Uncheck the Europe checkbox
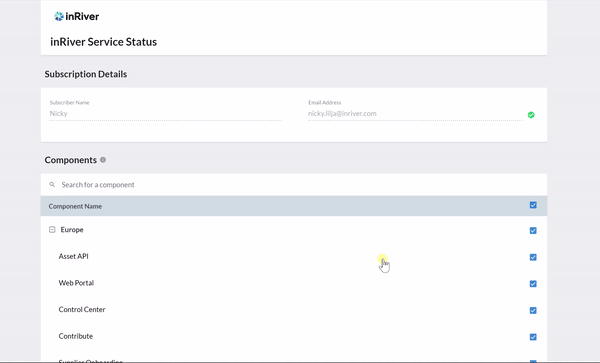Viewport: 600px width, 363px height. [533, 231]
